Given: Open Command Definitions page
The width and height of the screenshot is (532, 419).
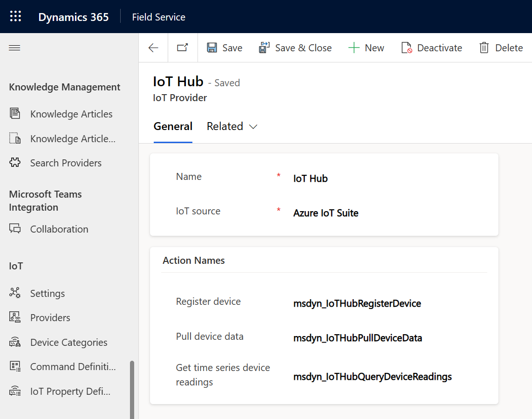Looking at the screenshot, I should pyautogui.click(x=73, y=367).
